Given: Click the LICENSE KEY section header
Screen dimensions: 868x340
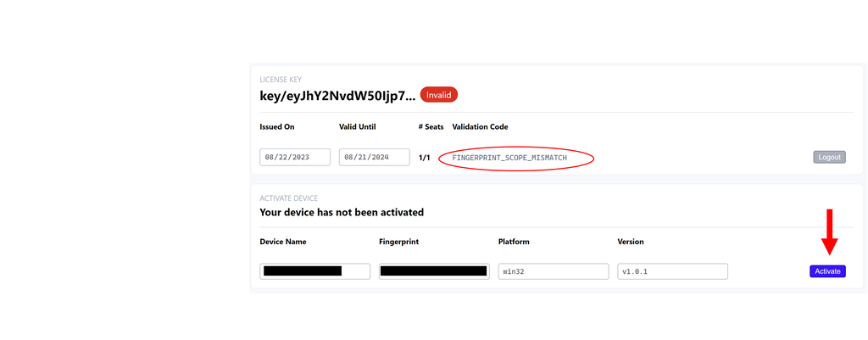Looking at the screenshot, I should 281,80.
